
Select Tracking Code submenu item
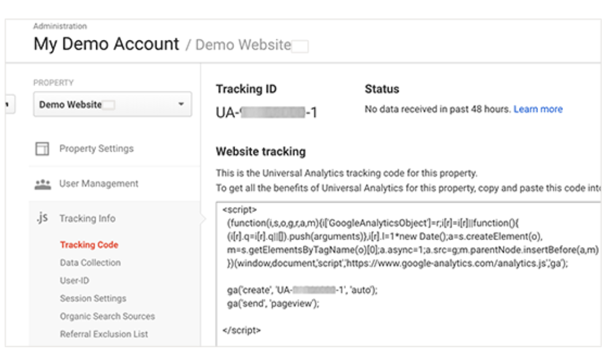[89, 245]
